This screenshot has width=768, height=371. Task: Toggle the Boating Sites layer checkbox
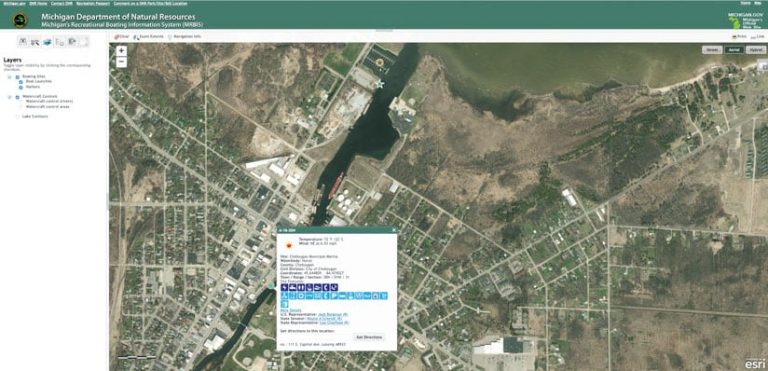tap(18, 77)
